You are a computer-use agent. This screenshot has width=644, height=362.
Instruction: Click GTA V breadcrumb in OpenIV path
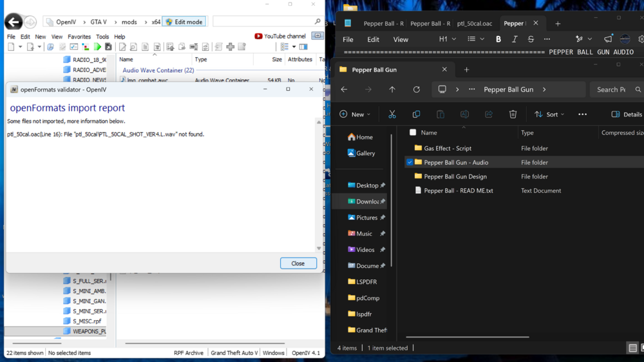point(99,22)
